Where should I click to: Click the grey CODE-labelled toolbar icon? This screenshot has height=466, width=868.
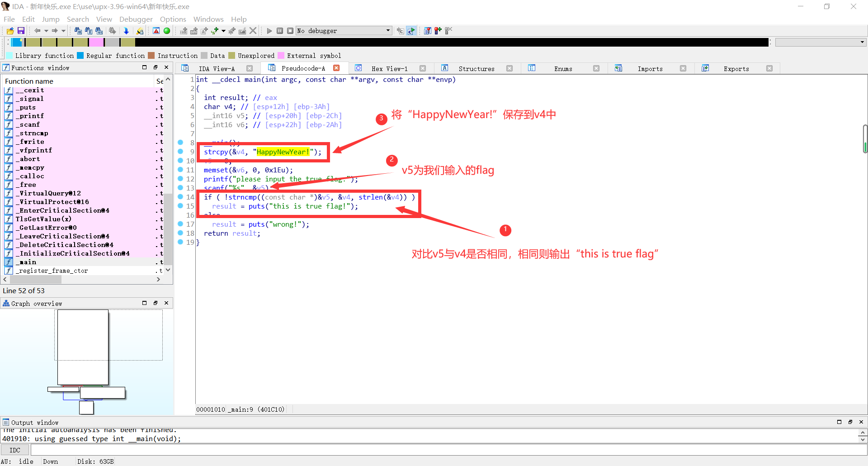[184, 31]
